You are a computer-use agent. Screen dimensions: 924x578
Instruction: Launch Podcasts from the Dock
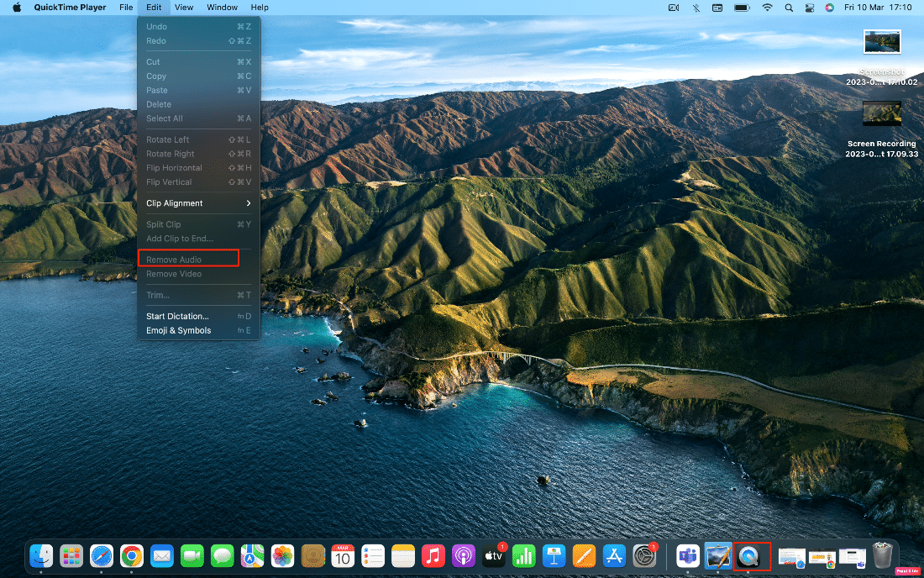pos(464,555)
